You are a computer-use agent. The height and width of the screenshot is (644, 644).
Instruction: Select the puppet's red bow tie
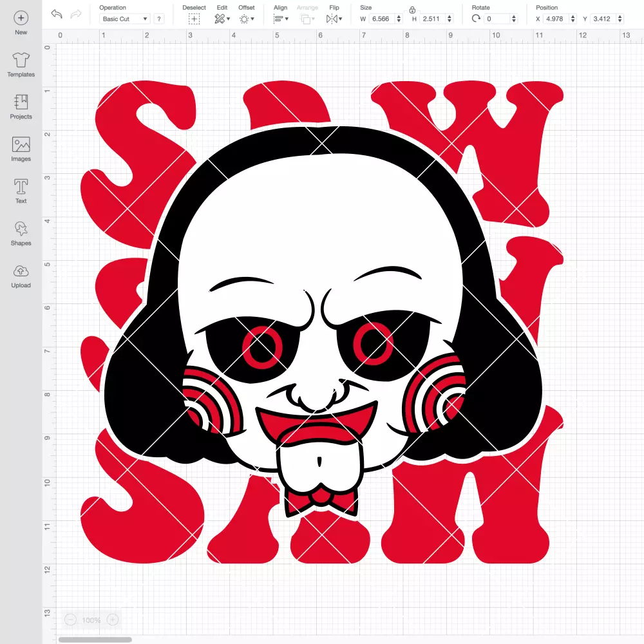click(x=322, y=501)
